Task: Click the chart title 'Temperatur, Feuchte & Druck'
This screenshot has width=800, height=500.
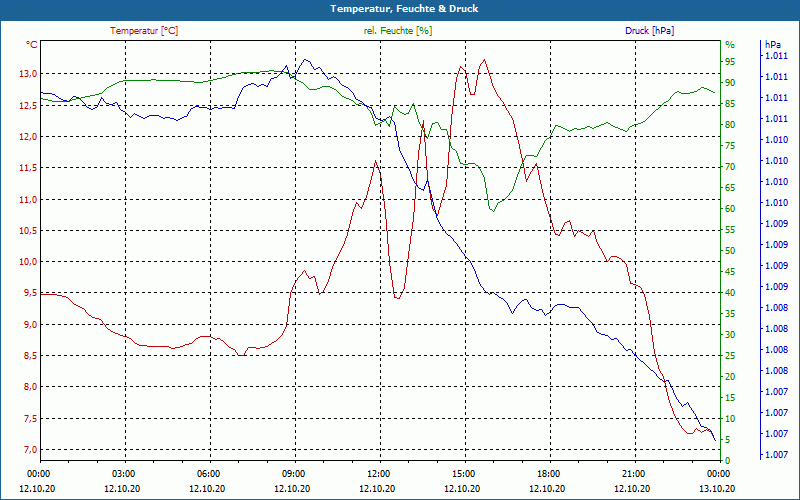Action: pos(404,9)
